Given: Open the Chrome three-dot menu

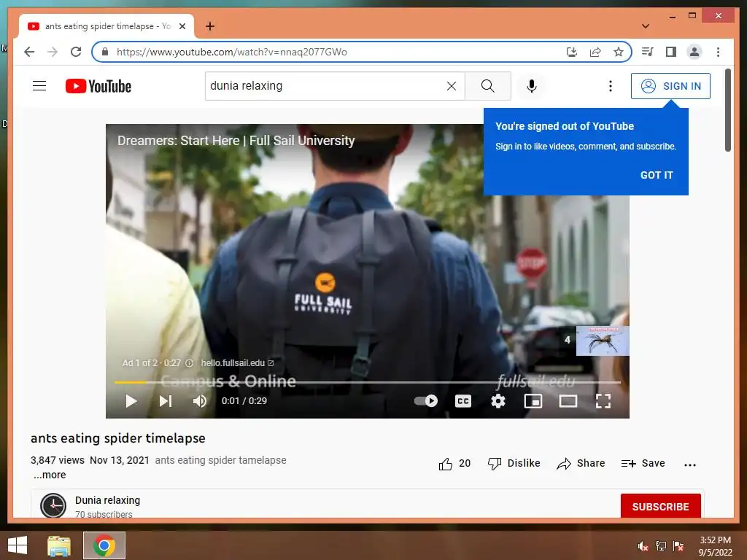Looking at the screenshot, I should click(718, 52).
